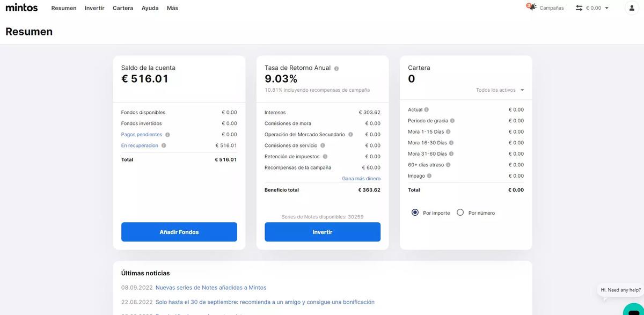
Task: Click the info icon beside Pagos pendientes
Action: tap(168, 134)
